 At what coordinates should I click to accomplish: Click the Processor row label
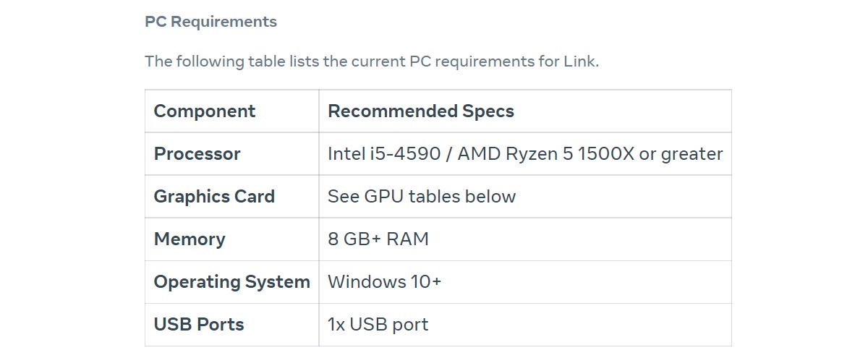197,154
